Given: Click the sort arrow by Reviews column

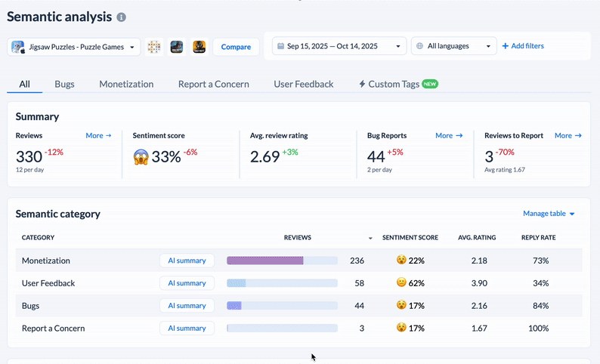Looking at the screenshot, I should click(370, 238).
